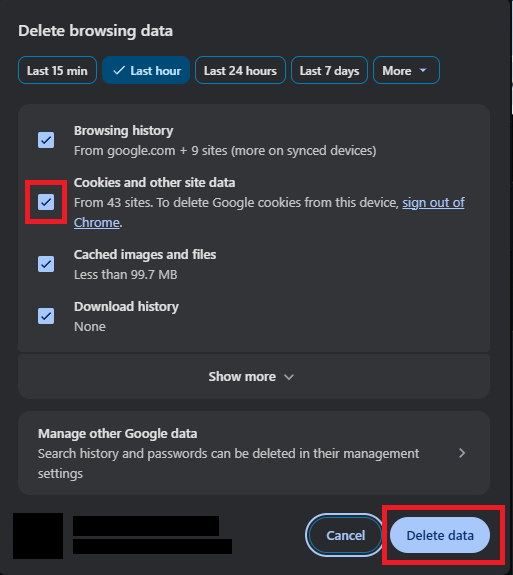
Task: Click the right arrow in Manage other Google data
Action: point(462,453)
